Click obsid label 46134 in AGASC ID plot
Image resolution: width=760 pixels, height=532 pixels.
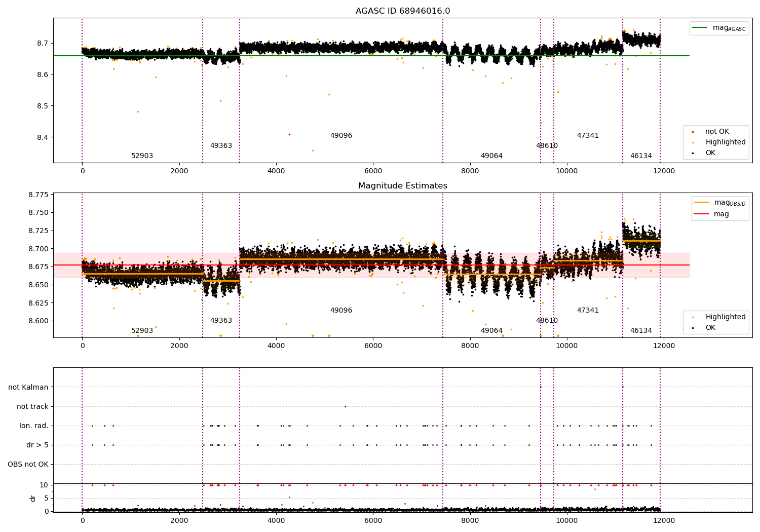pyautogui.click(x=641, y=156)
